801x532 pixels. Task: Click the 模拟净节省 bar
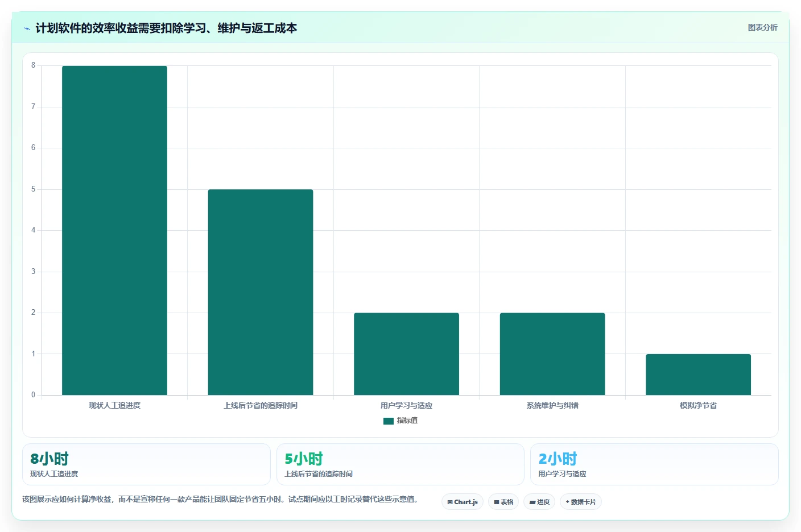pyautogui.click(x=698, y=375)
